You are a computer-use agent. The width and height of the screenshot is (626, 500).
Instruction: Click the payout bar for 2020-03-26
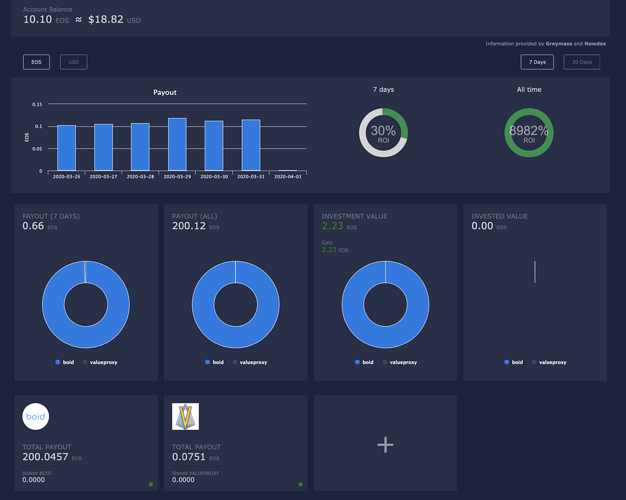(x=67, y=148)
